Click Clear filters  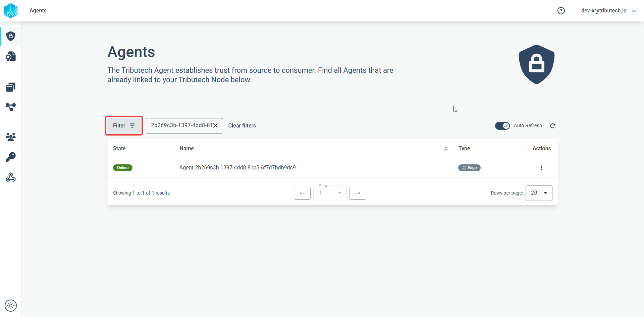click(x=242, y=126)
